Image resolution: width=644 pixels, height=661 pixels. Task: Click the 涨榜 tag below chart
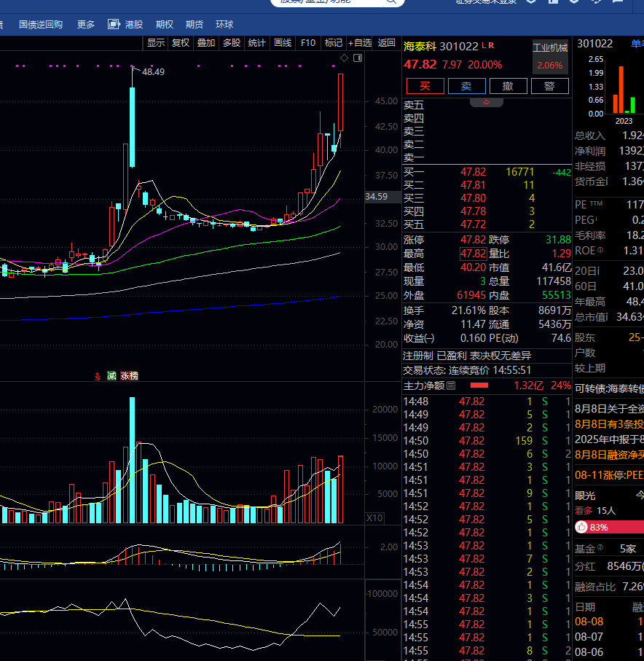[x=129, y=375]
